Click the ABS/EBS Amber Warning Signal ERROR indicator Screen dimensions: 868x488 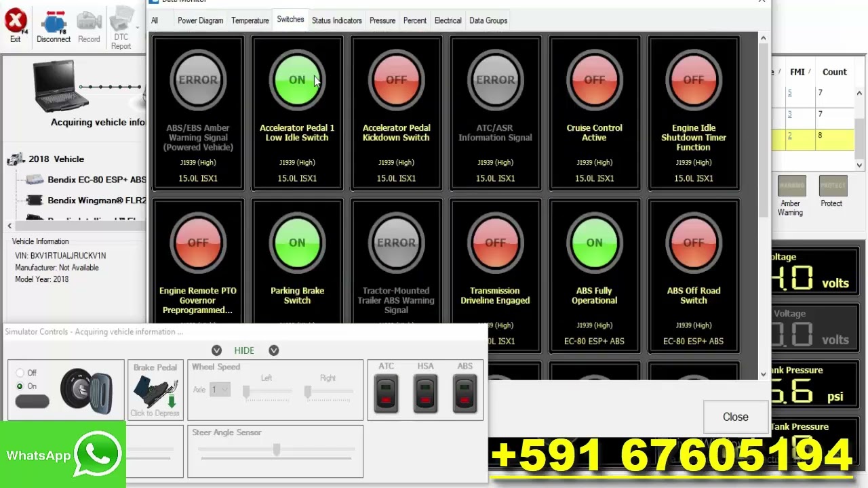click(198, 80)
